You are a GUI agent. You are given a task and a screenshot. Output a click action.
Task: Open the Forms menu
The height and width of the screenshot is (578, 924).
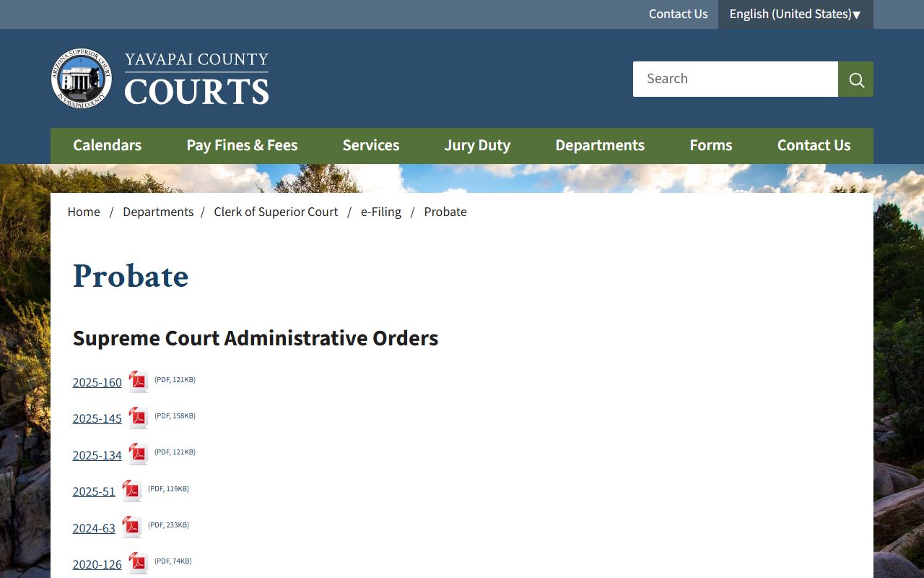tap(711, 145)
